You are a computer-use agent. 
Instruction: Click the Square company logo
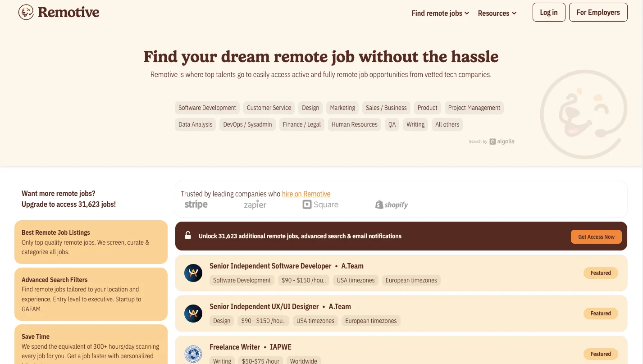(x=320, y=205)
